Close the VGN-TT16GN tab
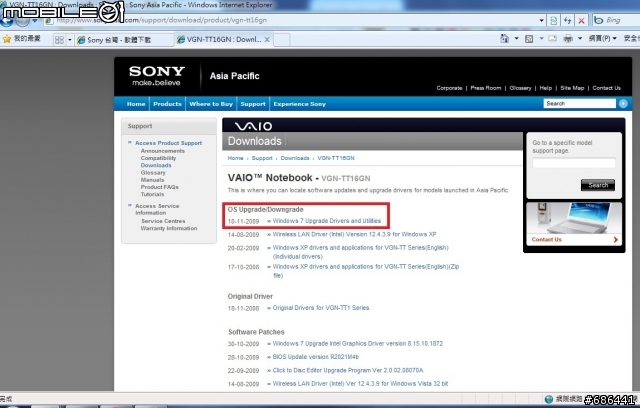 (x=267, y=40)
